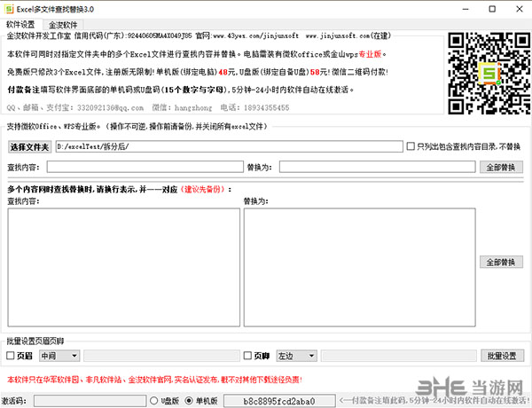Open the 金浚软件 tab
Image resolution: width=532 pixels, height=408 pixels.
(x=63, y=25)
